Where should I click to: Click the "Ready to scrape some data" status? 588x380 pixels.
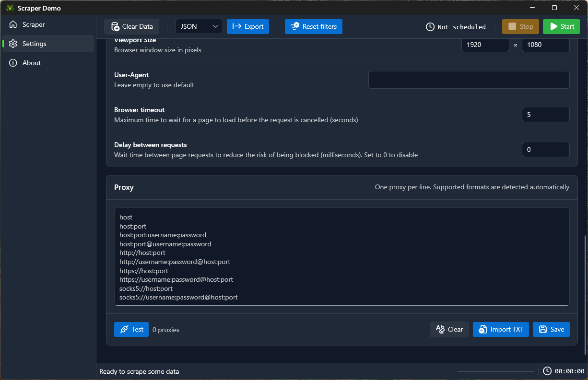click(x=139, y=371)
